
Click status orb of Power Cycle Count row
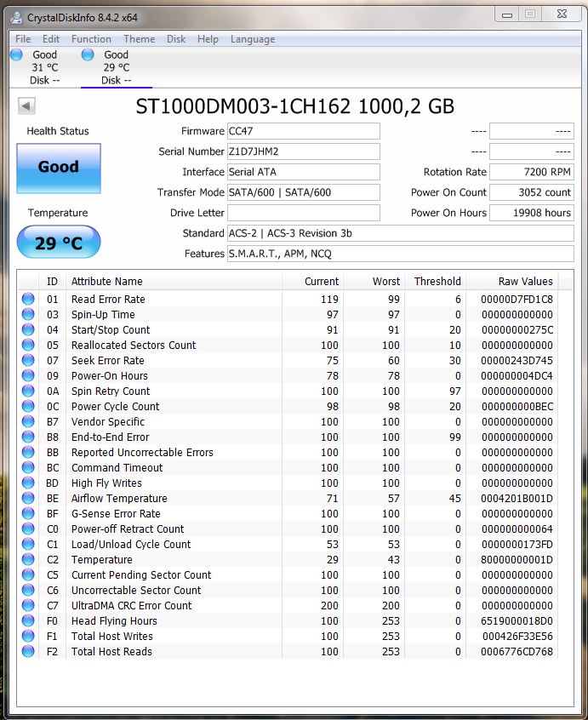pyautogui.click(x=28, y=406)
